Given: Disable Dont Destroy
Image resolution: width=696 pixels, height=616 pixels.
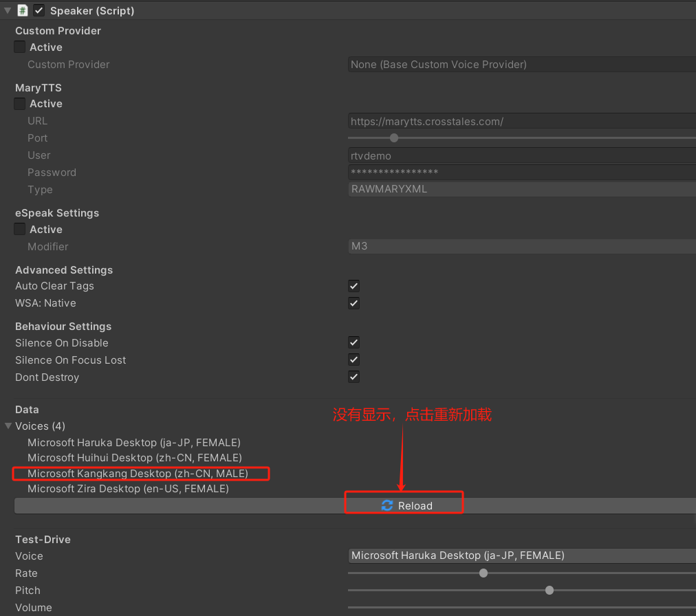Looking at the screenshot, I should [353, 377].
